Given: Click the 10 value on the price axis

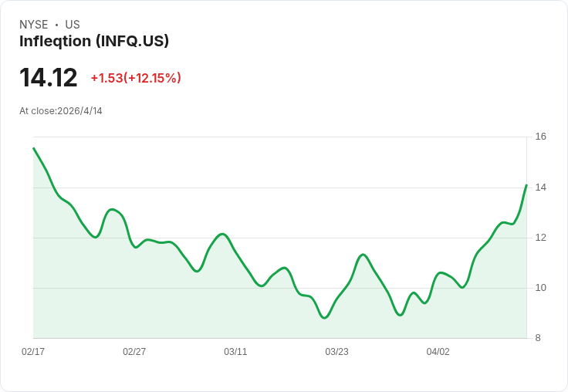Looking at the screenshot, I should [x=540, y=288].
